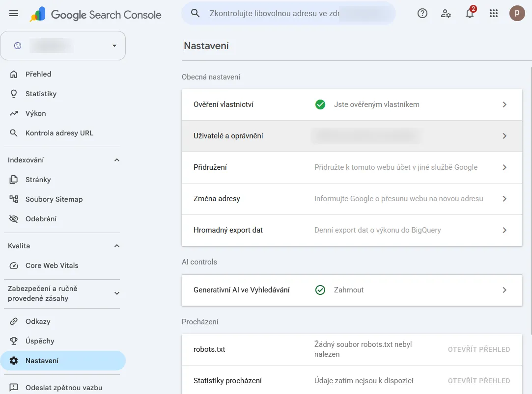Open Odebrání in the sidebar
The height and width of the screenshot is (394, 532).
(x=63, y=219)
